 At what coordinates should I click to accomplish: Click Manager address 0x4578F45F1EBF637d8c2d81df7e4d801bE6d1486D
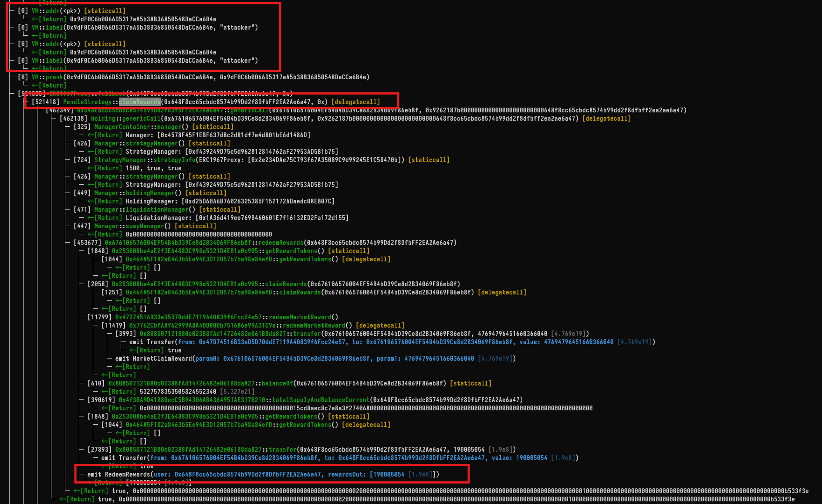233,135
